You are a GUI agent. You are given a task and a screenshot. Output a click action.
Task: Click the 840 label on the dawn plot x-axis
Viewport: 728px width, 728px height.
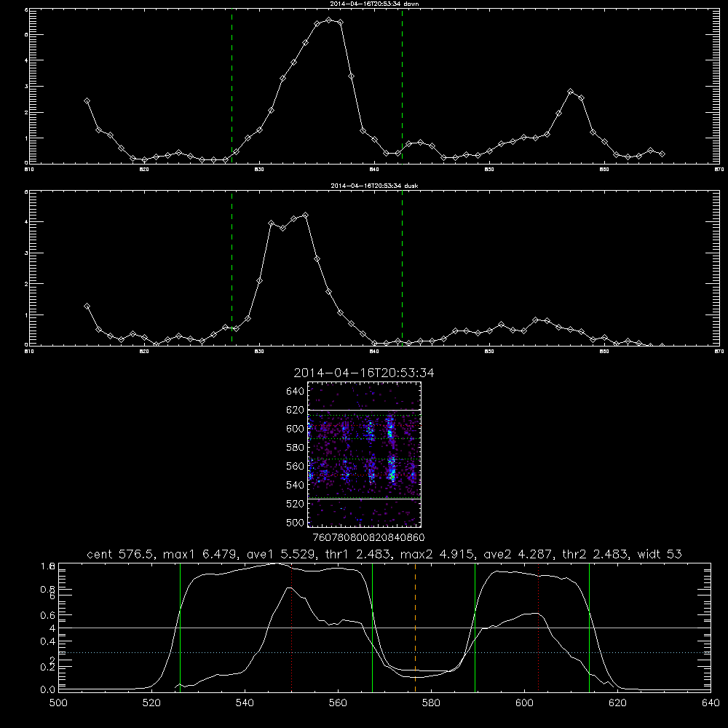pyautogui.click(x=374, y=170)
